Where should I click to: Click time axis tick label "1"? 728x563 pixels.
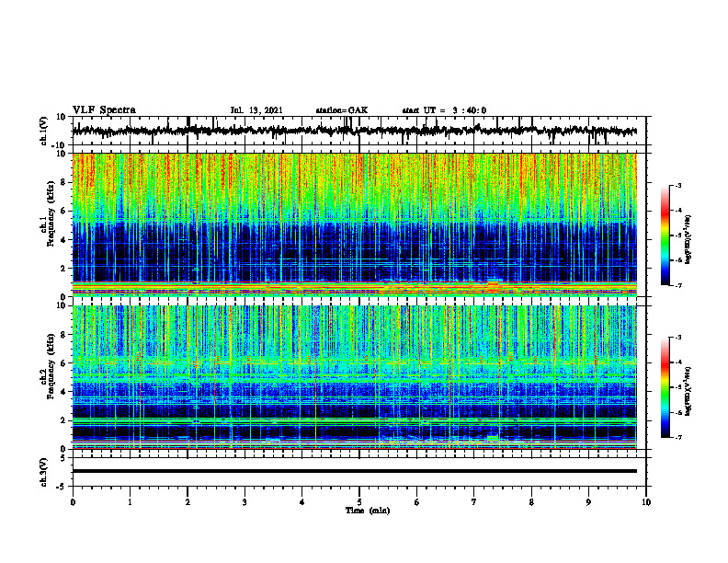pyautogui.click(x=130, y=502)
